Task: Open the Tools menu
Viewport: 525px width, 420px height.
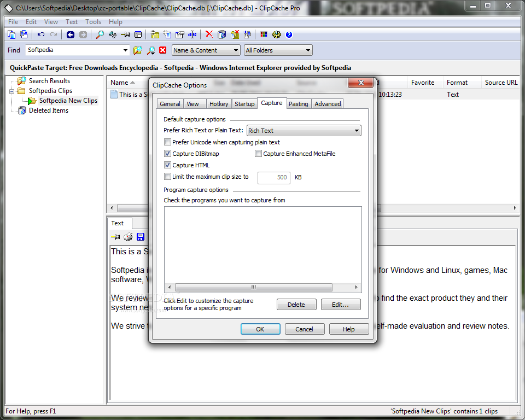Action: coord(93,22)
